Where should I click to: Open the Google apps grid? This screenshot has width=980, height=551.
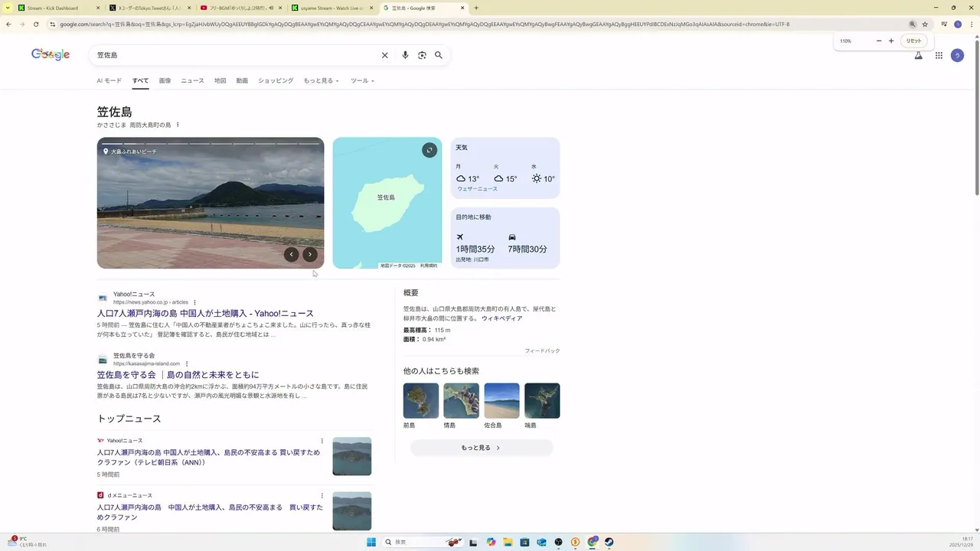click(x=939, y=55)
